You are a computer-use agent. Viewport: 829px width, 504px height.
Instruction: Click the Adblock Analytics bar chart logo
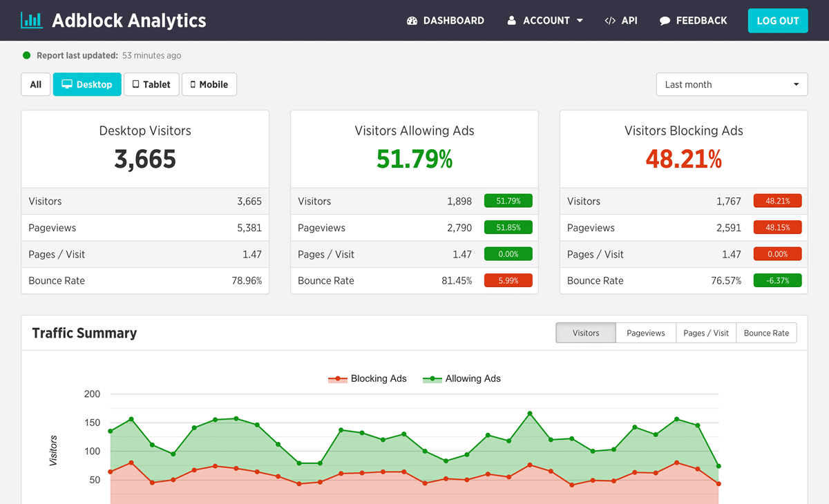31,20
